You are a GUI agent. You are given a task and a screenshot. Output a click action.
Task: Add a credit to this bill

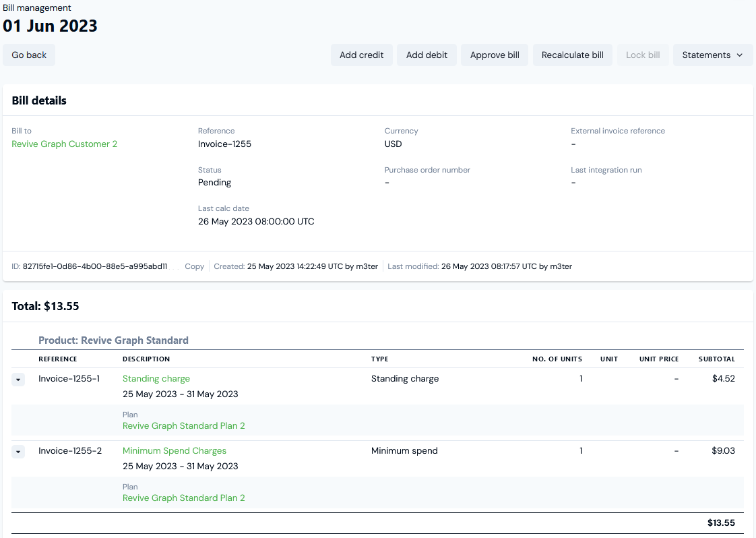pos(362,55)
